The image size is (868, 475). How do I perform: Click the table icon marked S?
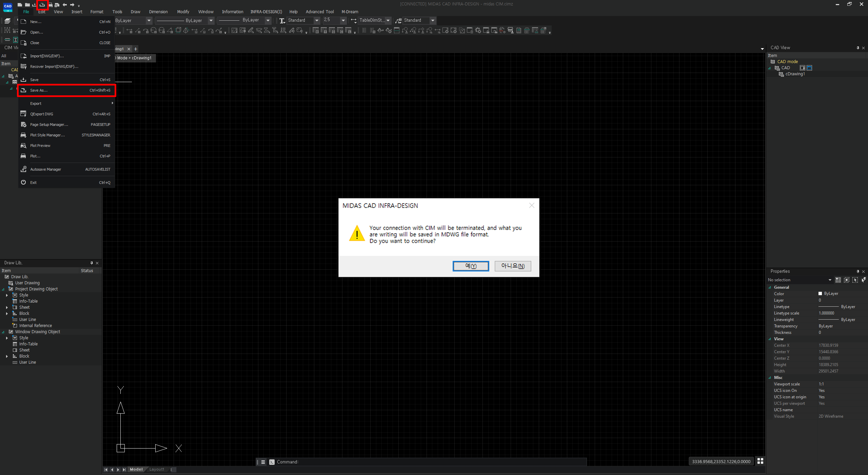pyautogui.click(x=332, y=31)
